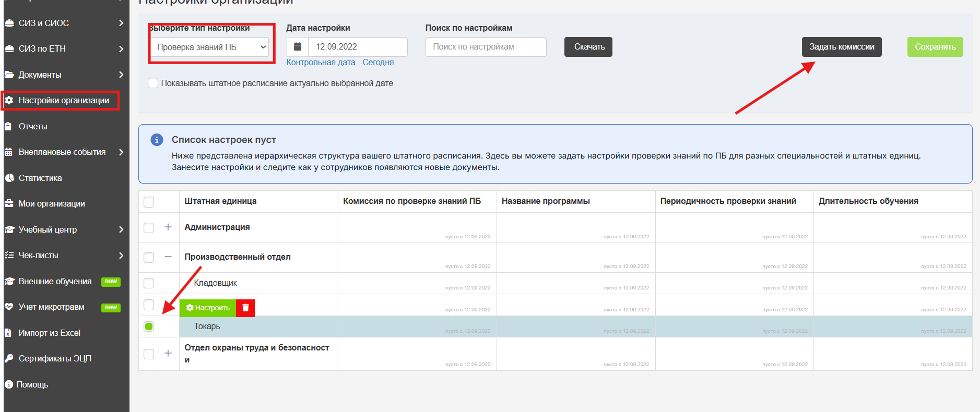Click the new badge beside Учет микротравм
The image size is (980, 412).
[111, 308]
